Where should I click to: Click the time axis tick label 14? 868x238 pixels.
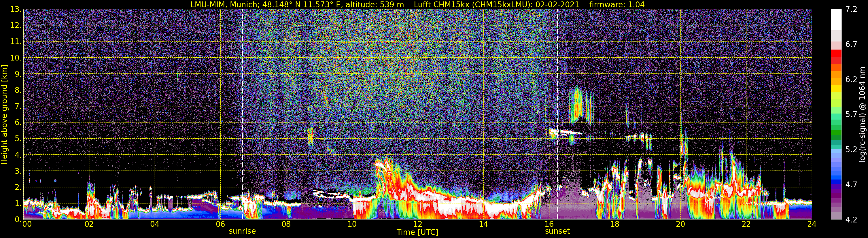click(483, 224)
